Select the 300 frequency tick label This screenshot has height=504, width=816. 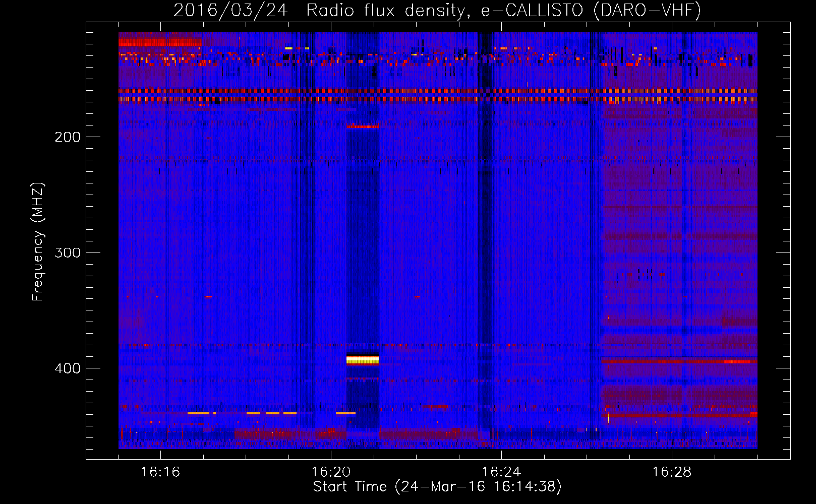click(x=68, y=253)
